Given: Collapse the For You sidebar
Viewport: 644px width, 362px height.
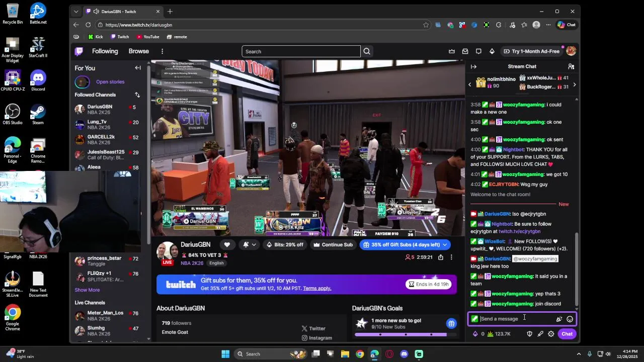Looking at the screenshot, I should tap(138, 68).
